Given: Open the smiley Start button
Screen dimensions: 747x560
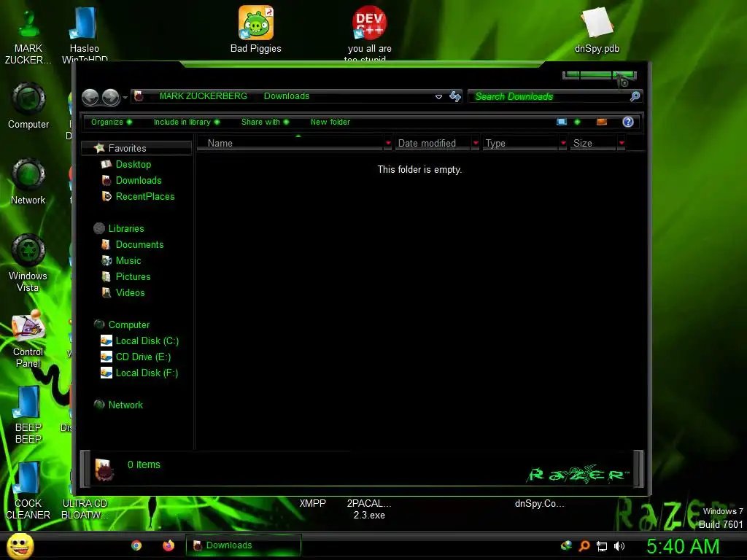Looking at the screenshot, I should 20,545.
